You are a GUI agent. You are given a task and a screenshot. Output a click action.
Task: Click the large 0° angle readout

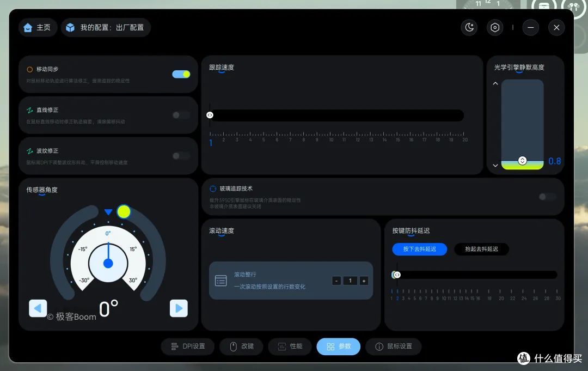pyautogui.click(x=109, y=309)
